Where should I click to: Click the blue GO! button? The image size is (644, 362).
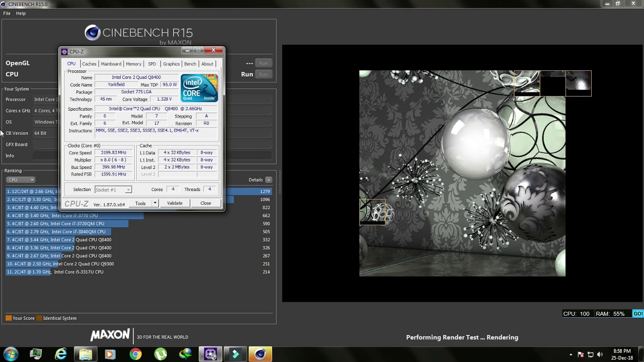click(x=638, y=314)
